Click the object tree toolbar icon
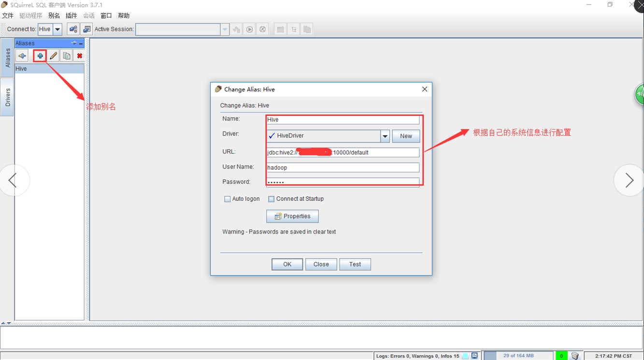 pos(293,29)
